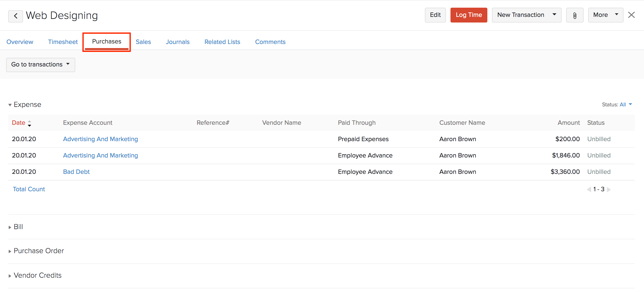Go to next page of expenses
Screen dimensions: 644x292
coord(609,189)
